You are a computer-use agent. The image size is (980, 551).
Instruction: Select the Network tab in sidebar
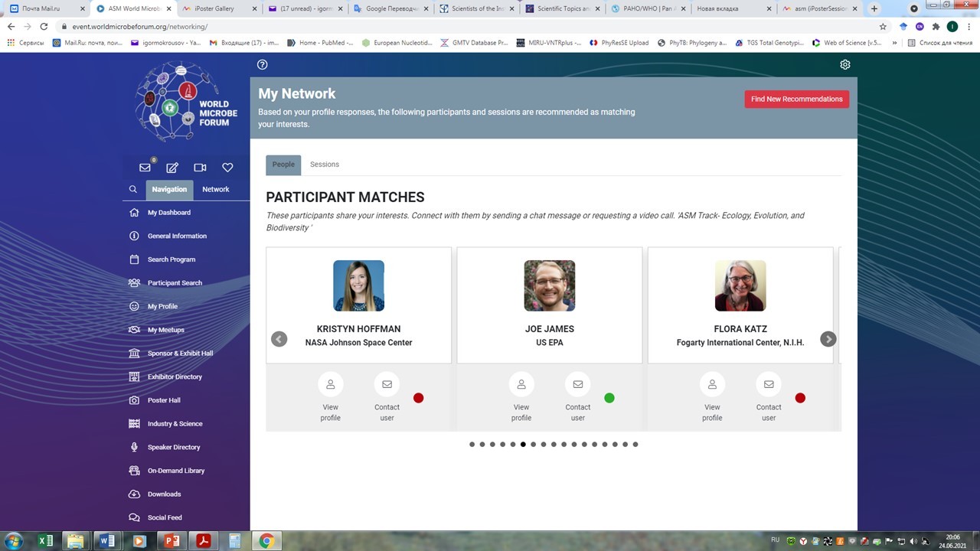(x=216, y=189)
